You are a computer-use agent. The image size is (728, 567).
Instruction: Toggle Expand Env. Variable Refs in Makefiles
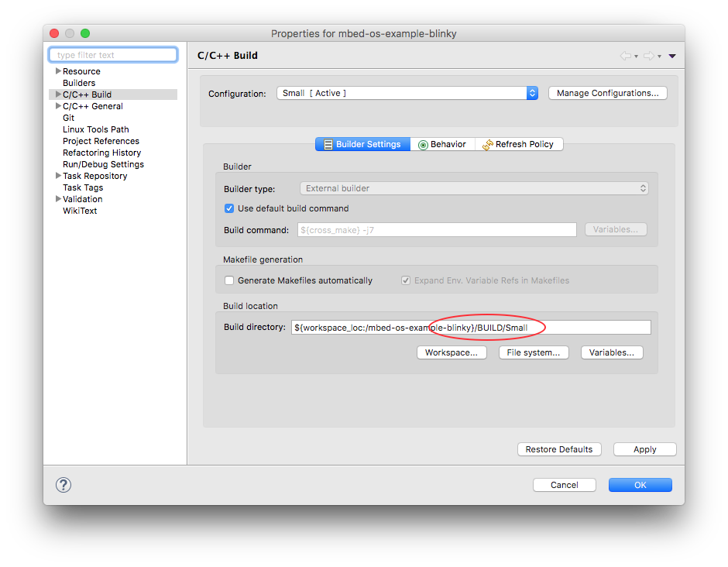[x=406, y=280]
